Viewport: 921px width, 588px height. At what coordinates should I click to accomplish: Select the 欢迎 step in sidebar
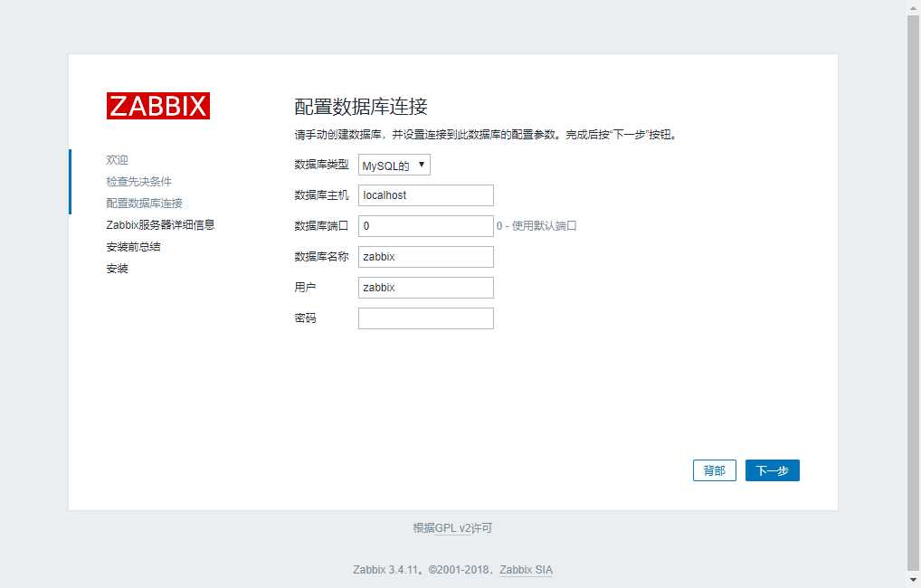point(117,160)
